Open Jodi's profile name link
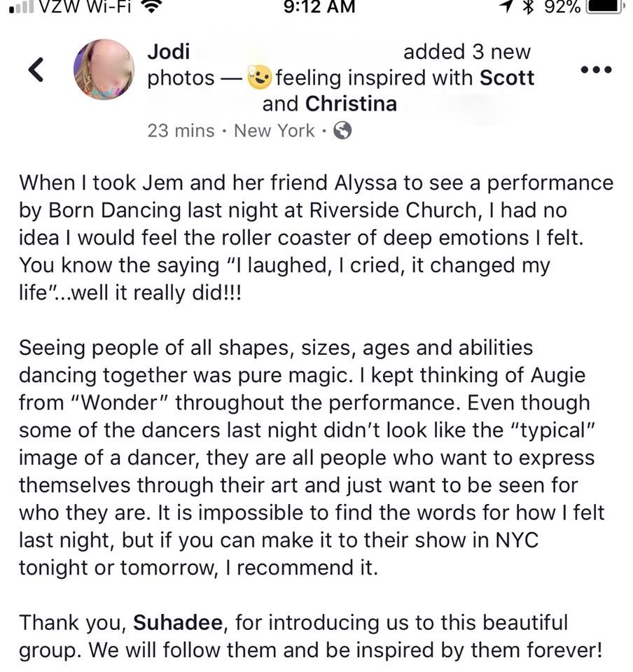This screenshot has height=672, width=633. (169, 52)
